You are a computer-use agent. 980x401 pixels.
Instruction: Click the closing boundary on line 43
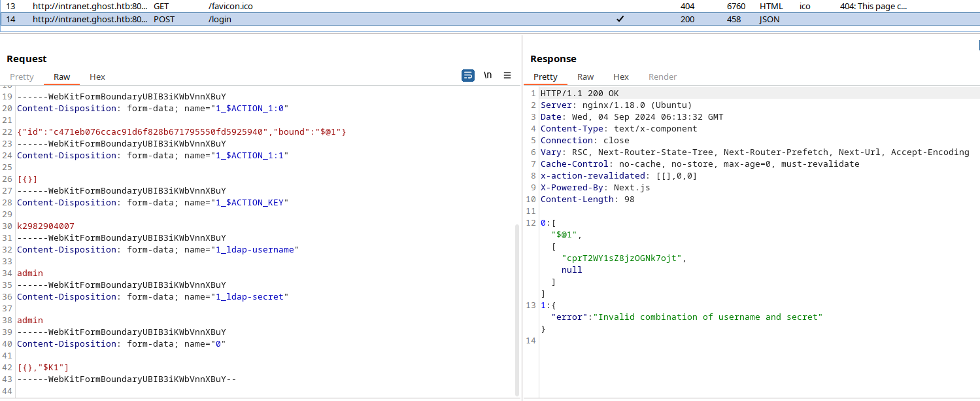[x=127, y=379]
